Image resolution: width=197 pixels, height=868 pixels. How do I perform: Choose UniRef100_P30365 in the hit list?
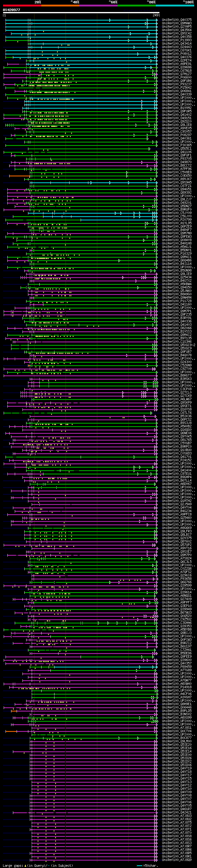[177, 145]
